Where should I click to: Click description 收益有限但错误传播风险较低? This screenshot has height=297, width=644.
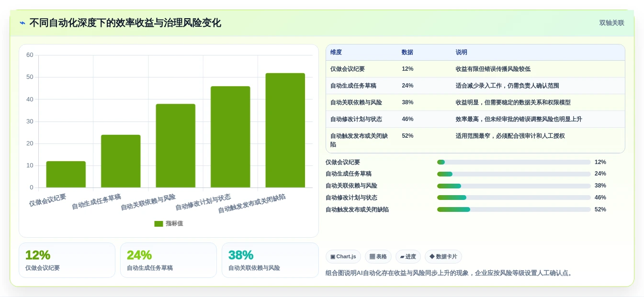point(493,69)
